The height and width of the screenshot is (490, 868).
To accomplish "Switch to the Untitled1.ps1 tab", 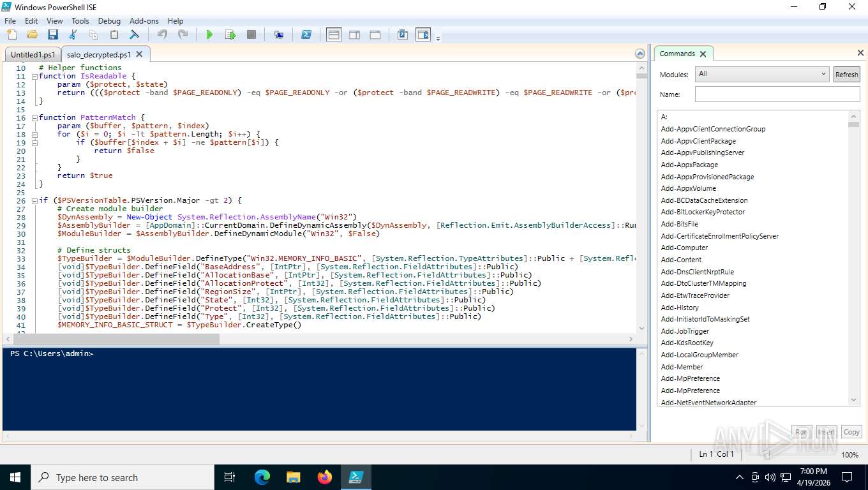I will click(33, 55).
